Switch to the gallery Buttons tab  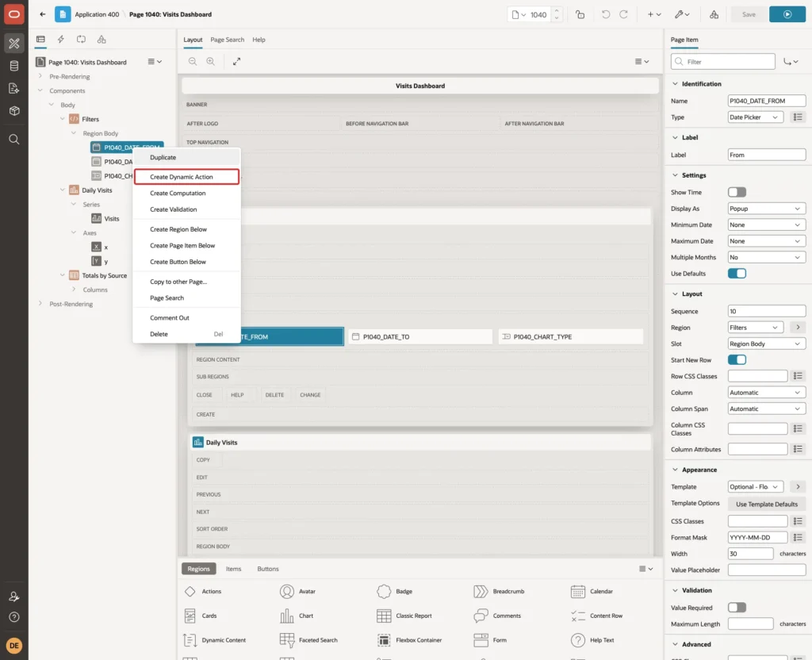click(x=268, y=569)
